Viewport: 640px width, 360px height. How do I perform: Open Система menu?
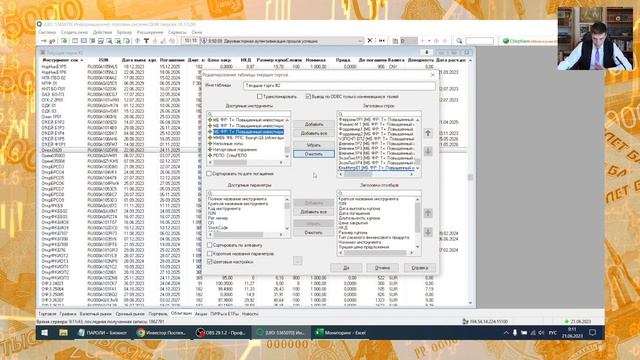(47, 32)
